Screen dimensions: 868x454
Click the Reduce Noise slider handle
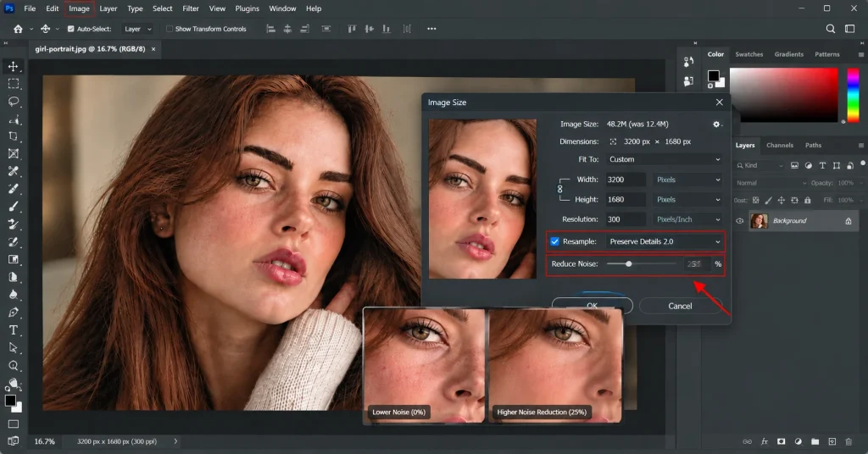tap(628, 264)
